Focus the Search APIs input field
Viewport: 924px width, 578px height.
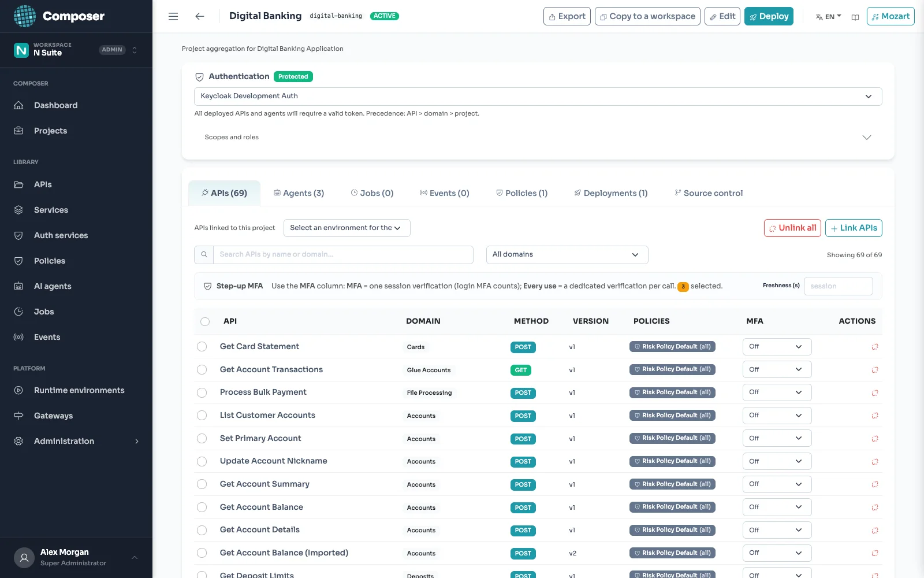click(343, 254)
